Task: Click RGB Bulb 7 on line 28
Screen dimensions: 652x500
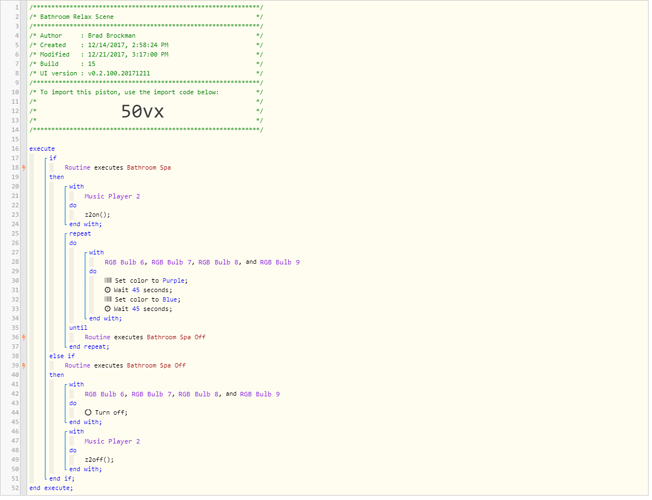Action: pyautogui.click(x=171, y=262)
